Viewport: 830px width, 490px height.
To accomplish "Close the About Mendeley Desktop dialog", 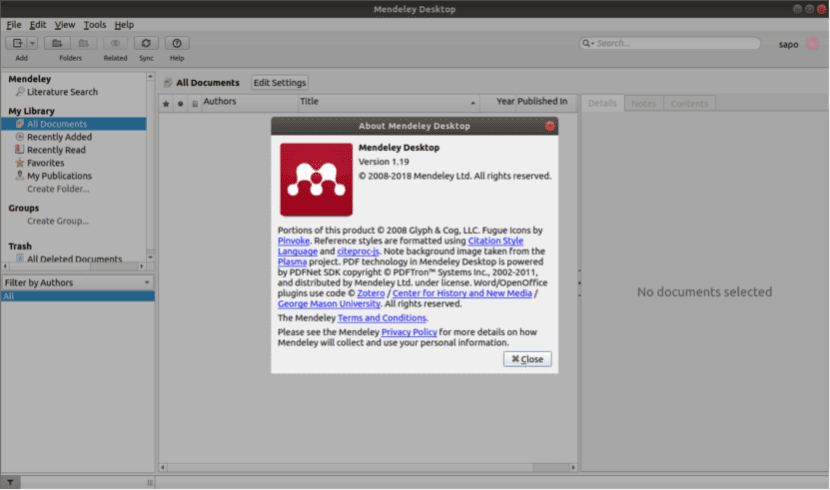I will (x=550, y=126).
